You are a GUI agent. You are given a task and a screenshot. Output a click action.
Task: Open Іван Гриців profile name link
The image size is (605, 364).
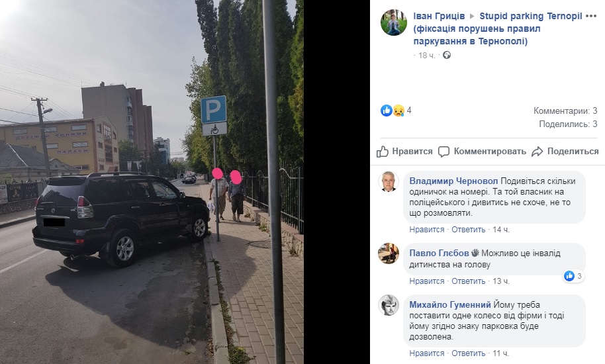pyautogui.click(x=439, y=16)
